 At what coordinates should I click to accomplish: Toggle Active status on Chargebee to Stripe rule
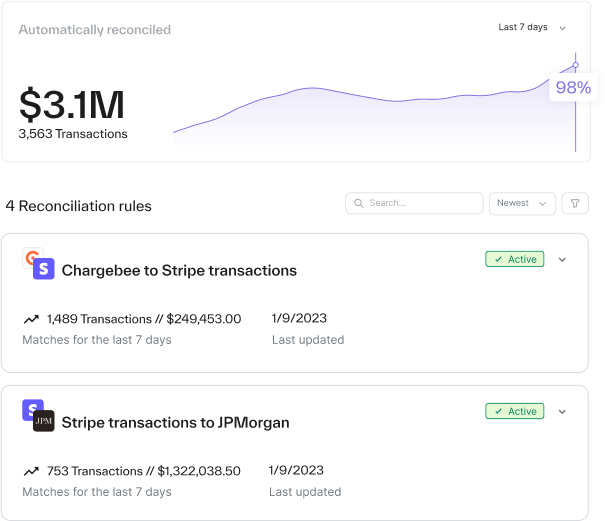click(x=515, y=259)
